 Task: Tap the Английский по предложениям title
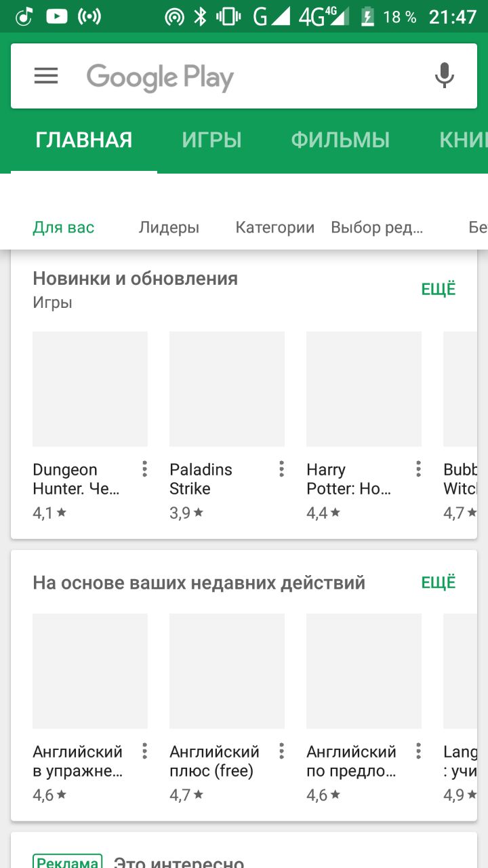(351, 762)
